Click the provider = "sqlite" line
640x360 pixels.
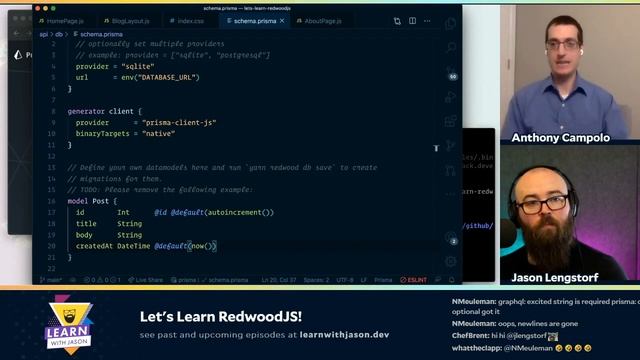pos(115,67)
